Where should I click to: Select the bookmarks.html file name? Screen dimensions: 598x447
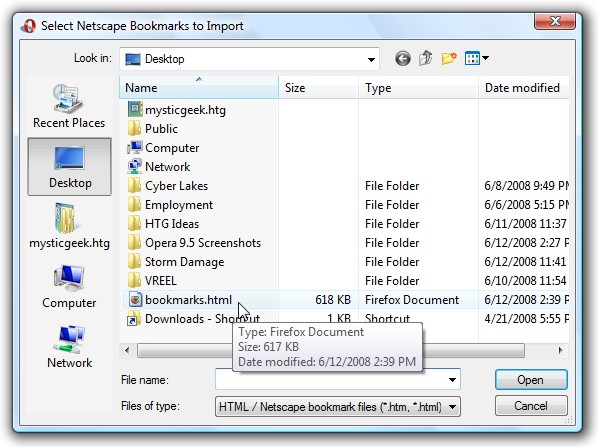pyautogui.click(x=188, y=300)
